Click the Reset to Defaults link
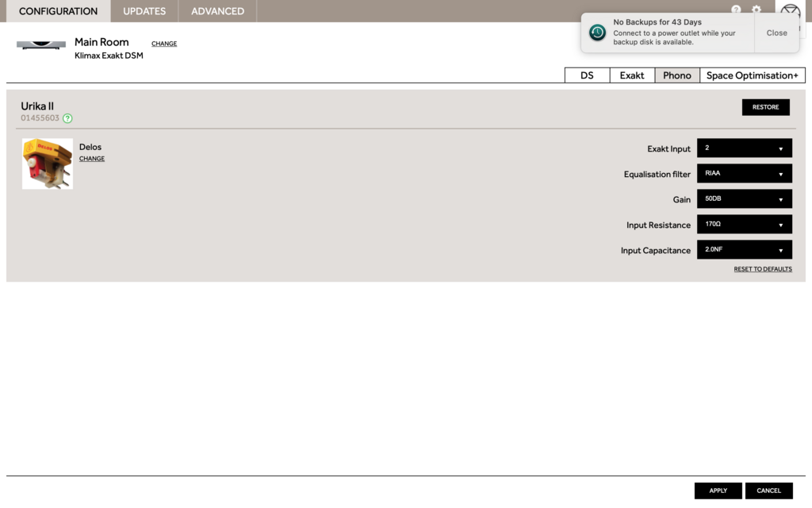Screen dimensions: 812x508 pos(762,269)
